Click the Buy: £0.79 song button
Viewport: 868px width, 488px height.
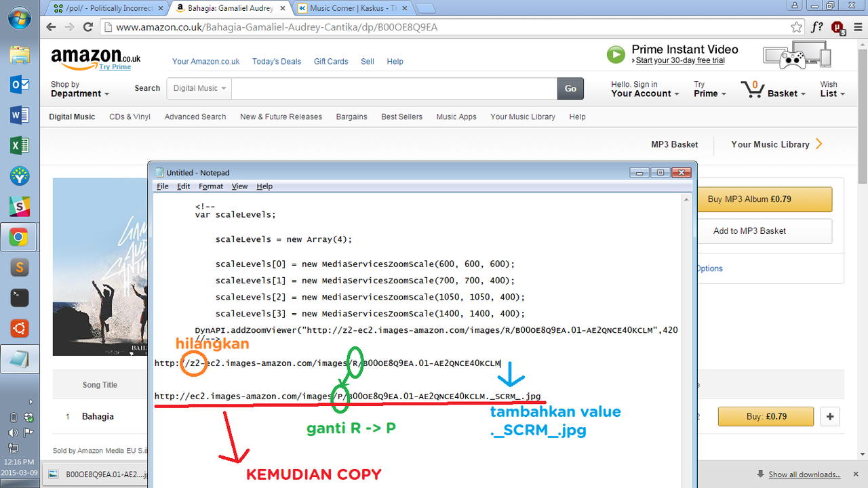[766, 416]
